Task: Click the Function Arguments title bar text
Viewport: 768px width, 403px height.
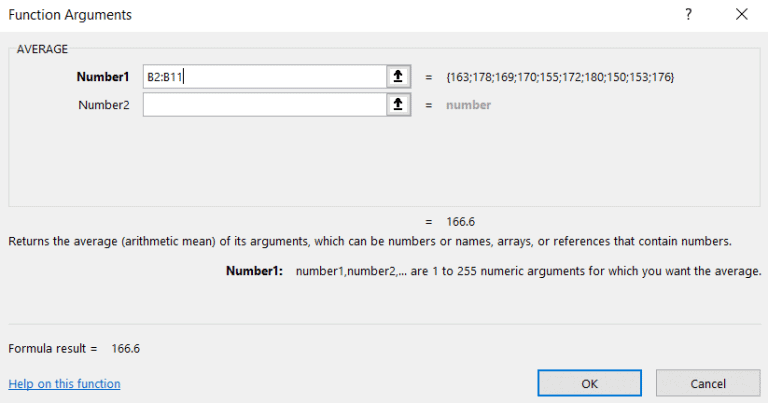Action: (x=70, y=15)
